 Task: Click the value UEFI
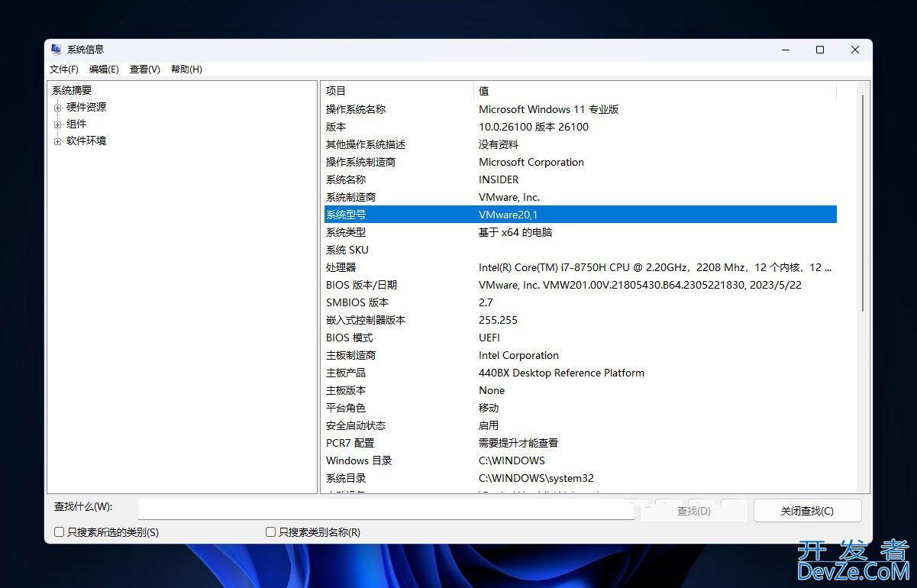click(x=489, y=338)
